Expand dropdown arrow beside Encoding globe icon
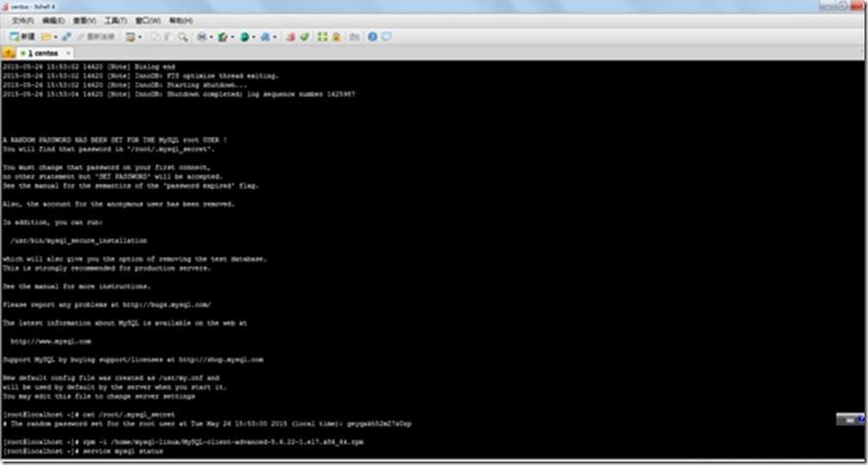The height and width of the screenshot is (465, 868). [x=254, y=37]
